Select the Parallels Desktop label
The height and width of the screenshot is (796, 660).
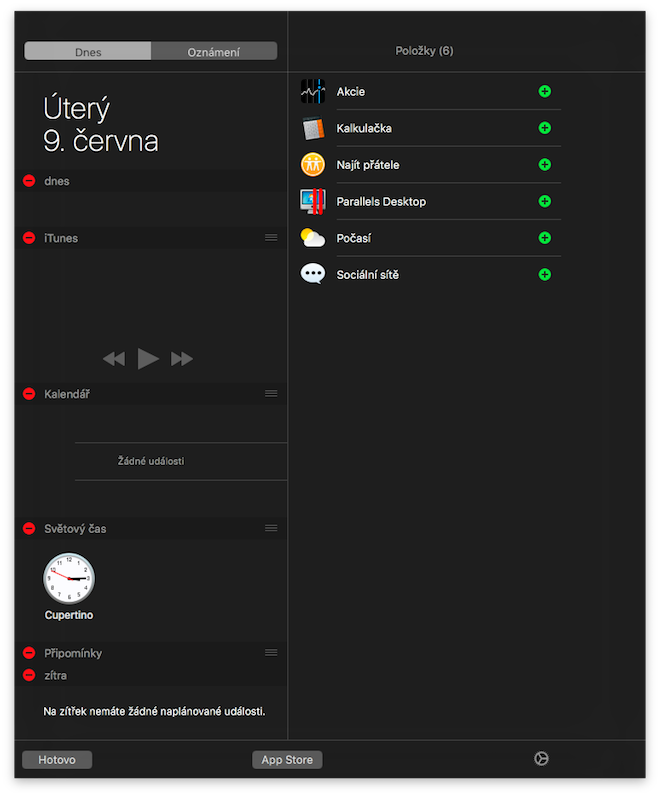click(x=381, y=202)
